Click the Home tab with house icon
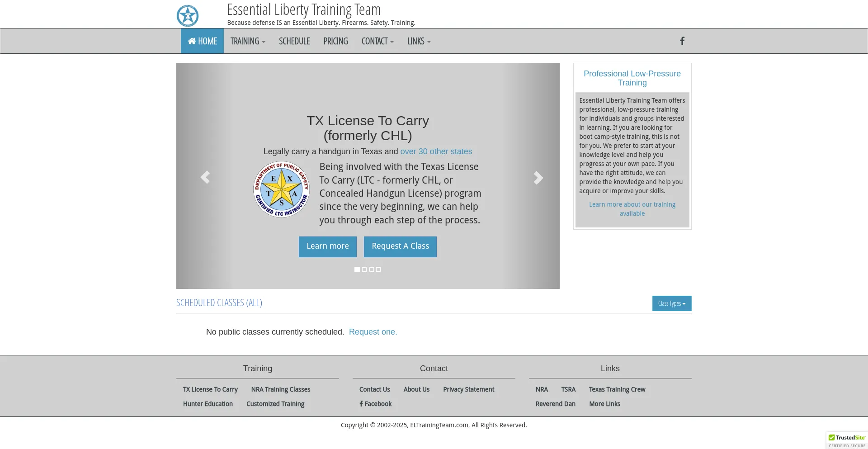The width and height of the screenshot is (868, 449). [x=202, y=41]
